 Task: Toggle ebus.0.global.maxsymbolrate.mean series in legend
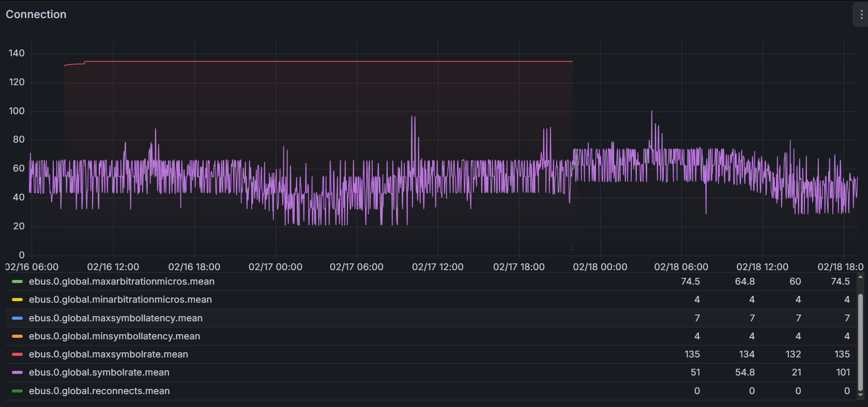(x=109, y=354)
